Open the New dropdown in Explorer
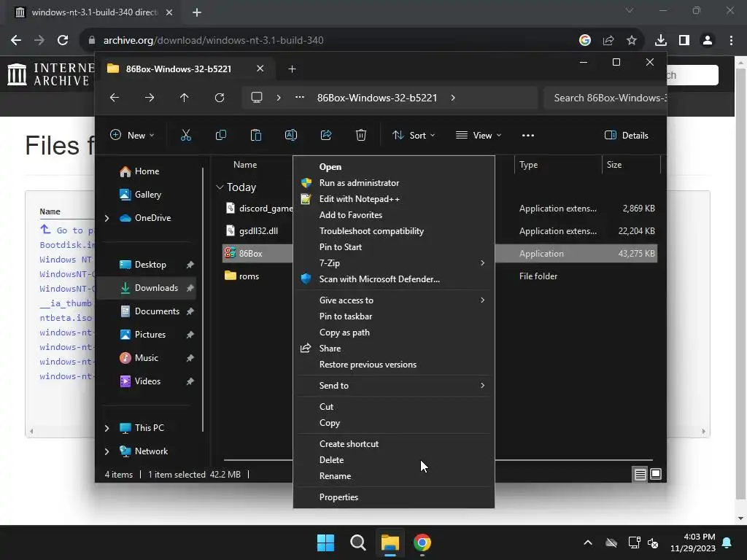Screen dimensions: 747x560 tap(132, 135)
